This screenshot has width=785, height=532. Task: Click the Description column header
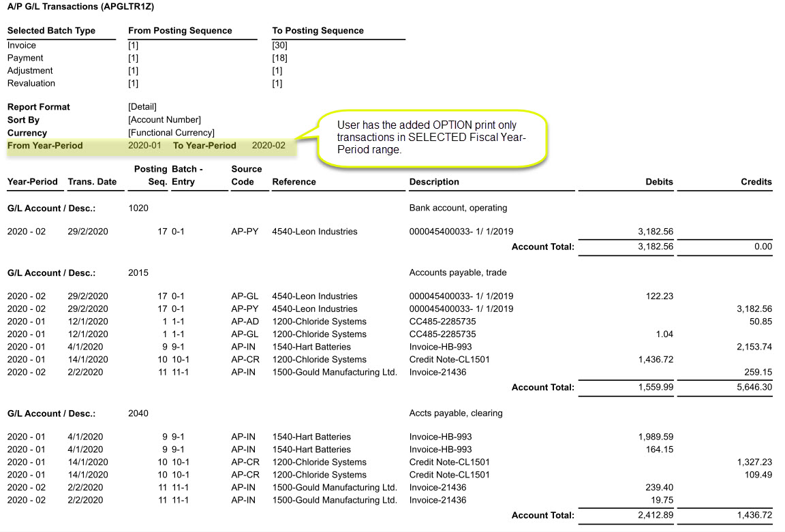[x=434, y=182]
